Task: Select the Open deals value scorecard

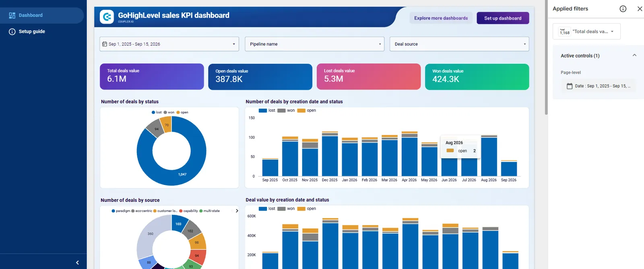Action: pyautogui.click(x=260, y=77)
